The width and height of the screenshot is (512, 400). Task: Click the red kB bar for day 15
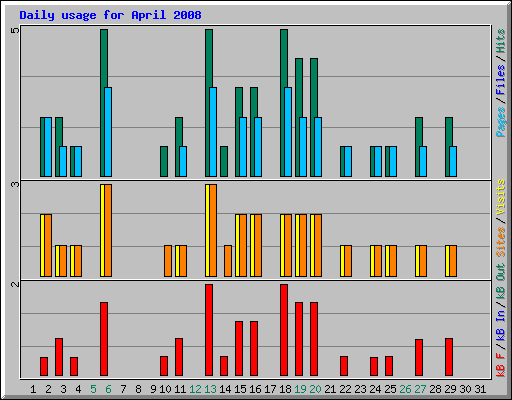239,349
